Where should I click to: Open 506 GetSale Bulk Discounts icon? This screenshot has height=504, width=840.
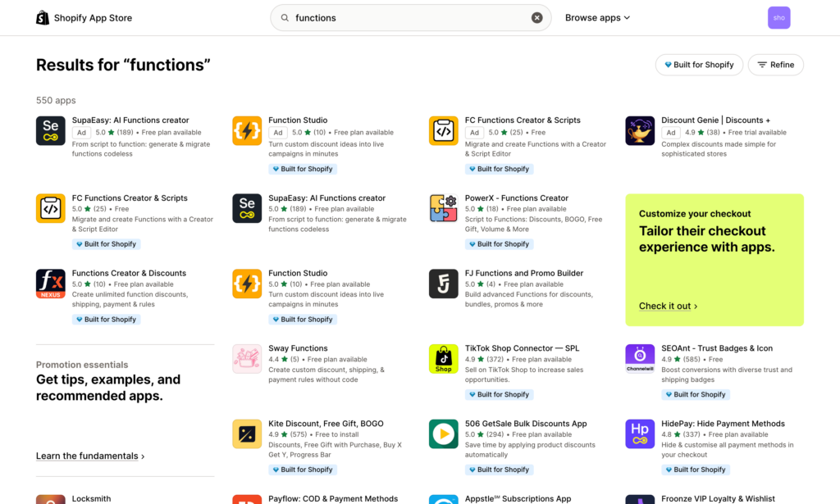(x=444, y=434)
